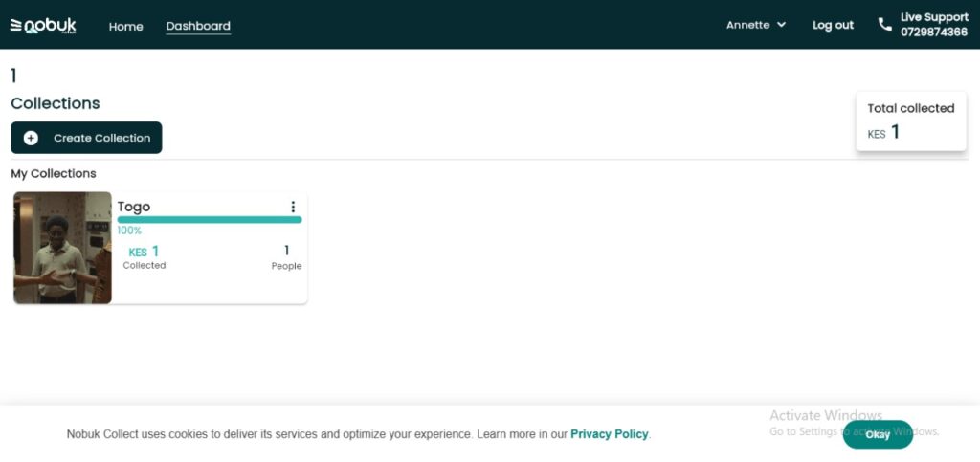This screenshot has width=980, height=462.
Task: Click the 100% progress label
Action: click(129, 231)
